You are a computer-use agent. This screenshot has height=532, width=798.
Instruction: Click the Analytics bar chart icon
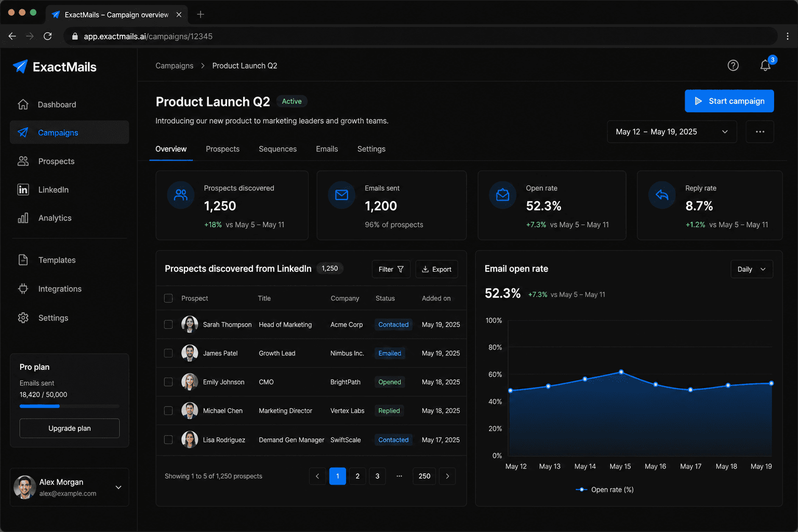23,218
